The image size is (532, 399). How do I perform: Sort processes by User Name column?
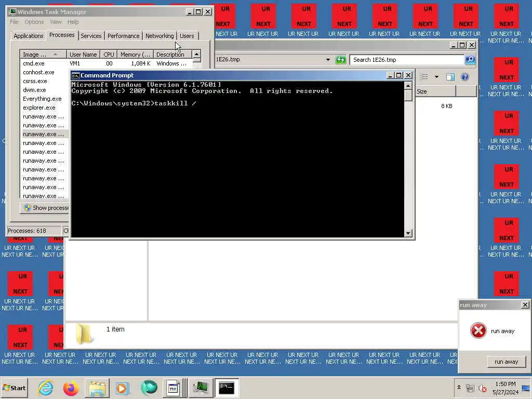83,54
